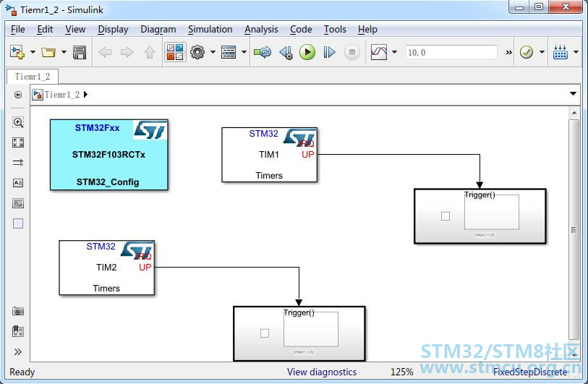This screenshot has height=384, width=588.
Task: Click the Open folder toolbar icon
Action: click(x=48, y=52)
